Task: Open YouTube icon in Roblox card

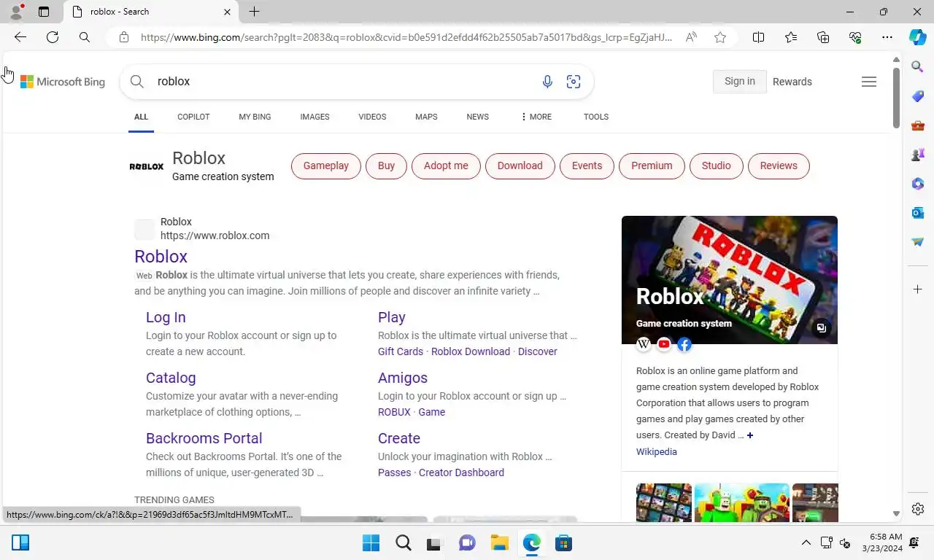Action: [664, 344]
